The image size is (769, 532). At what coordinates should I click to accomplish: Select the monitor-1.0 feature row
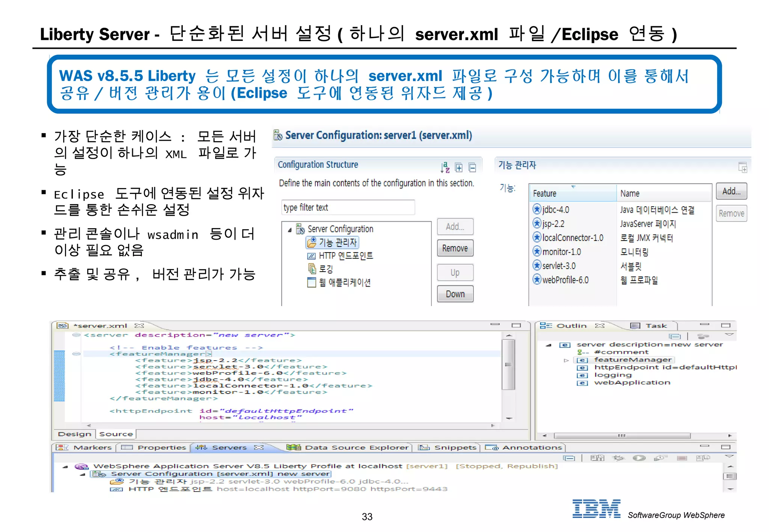point(621,252)
